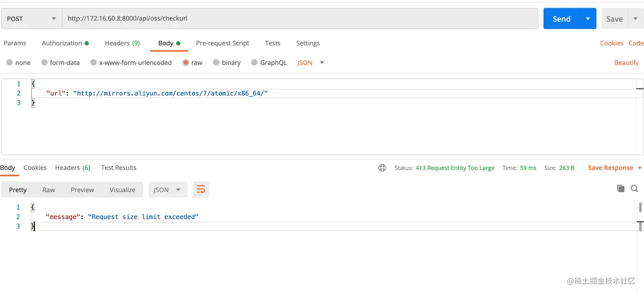Click the aliyun mirror URL string in body
This screenshot has height=294, width=644.
[170, 93]
